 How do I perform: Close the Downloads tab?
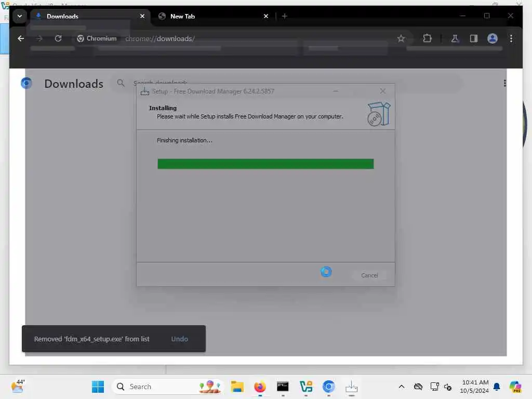click(142, 16)
